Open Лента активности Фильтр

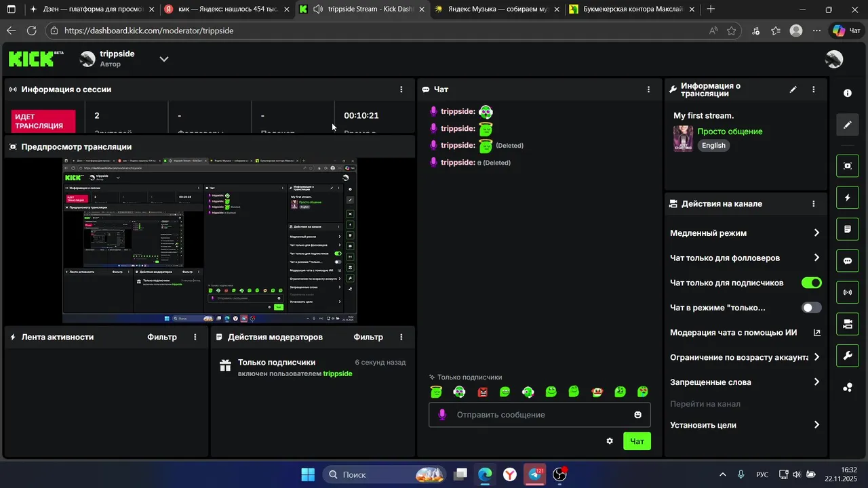click(x=162, y=337)
